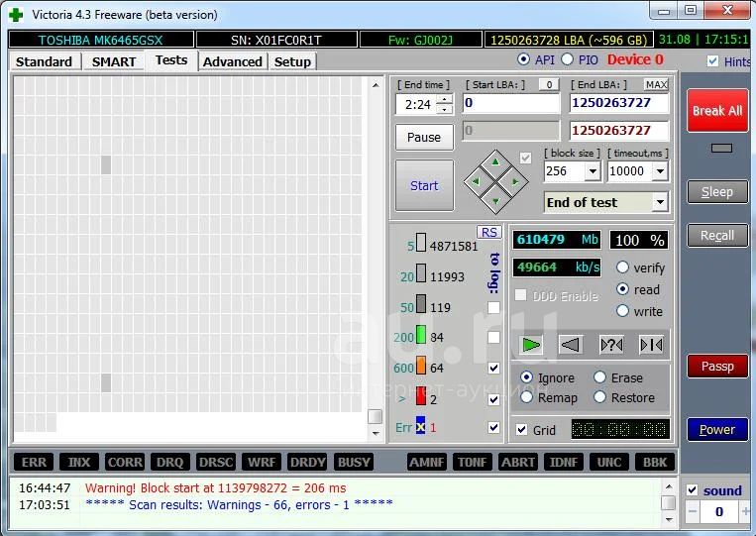Click the 20 ms block indicator
Image resolution: width=756 pixels, height=536 pixels.
click(420, 273)
